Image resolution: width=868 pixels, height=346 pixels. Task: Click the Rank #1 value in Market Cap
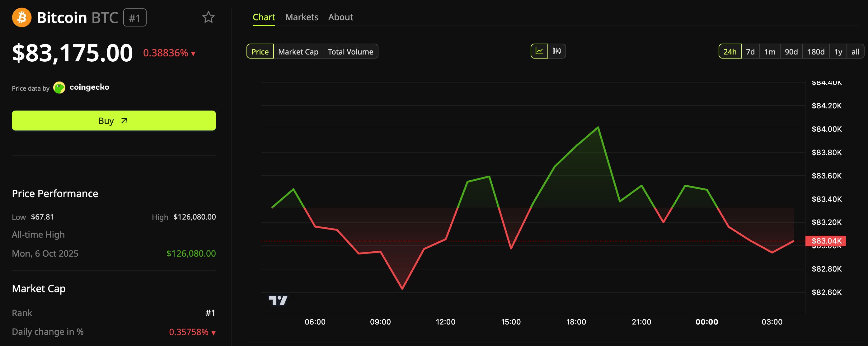tap(210, 313)
